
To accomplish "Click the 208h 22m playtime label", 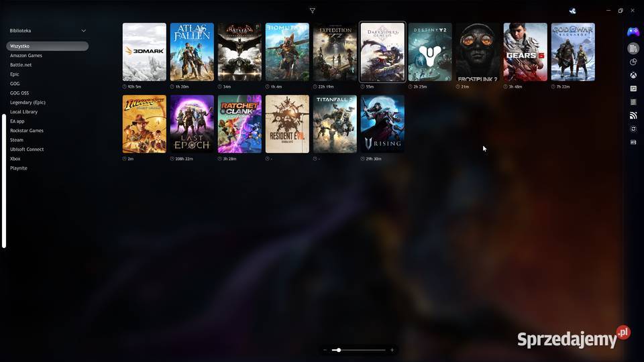I will [184, 159].
